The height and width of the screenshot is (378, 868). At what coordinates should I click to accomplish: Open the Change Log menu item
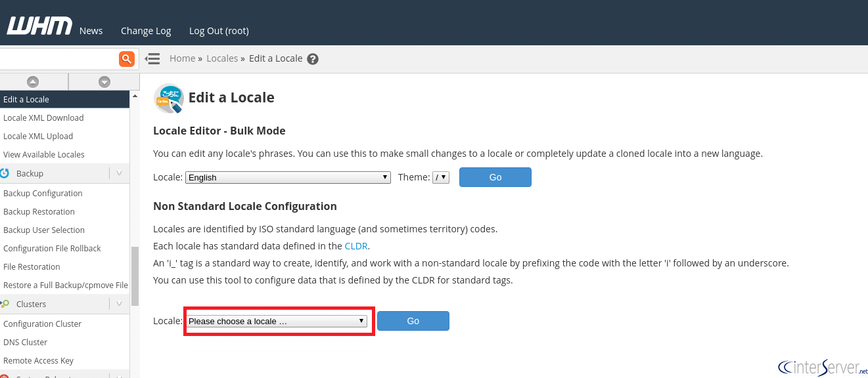click(146, 30)
